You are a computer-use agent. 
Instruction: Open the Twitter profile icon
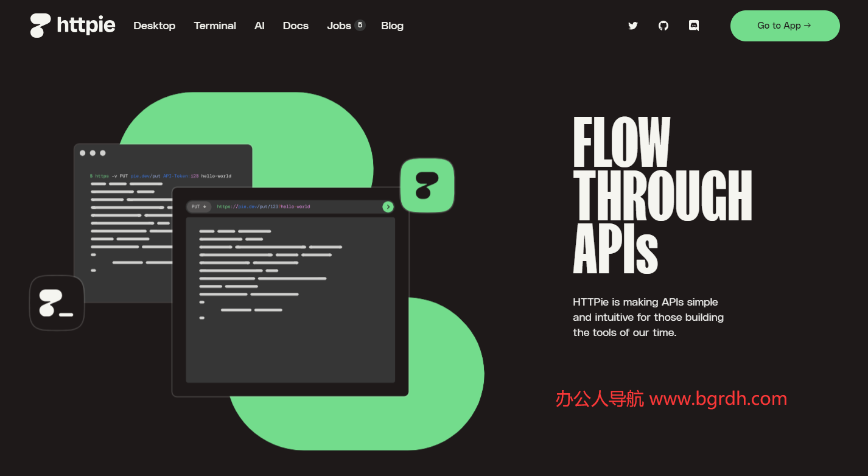[633, 26]
